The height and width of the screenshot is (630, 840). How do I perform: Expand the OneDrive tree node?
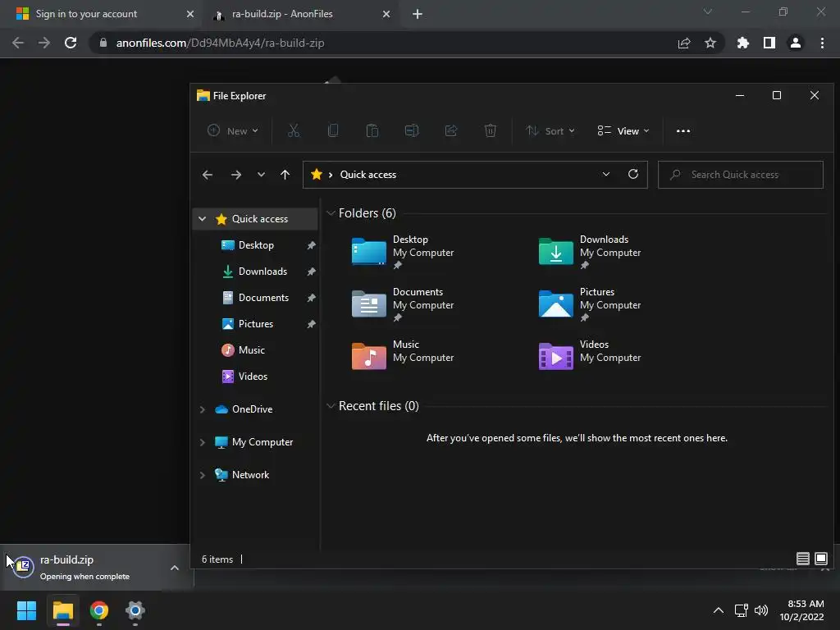tap(202, 409)
